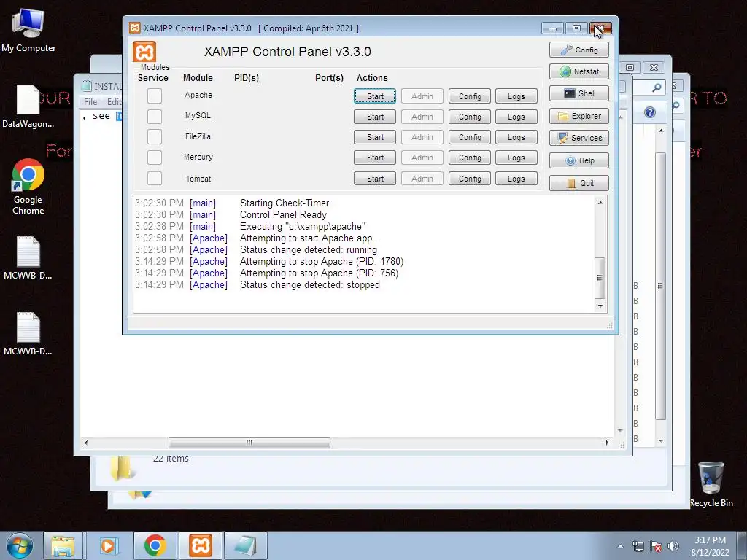Toggle Tomcat service checkbox
This screenshot has width=747, height=560.
155,178
